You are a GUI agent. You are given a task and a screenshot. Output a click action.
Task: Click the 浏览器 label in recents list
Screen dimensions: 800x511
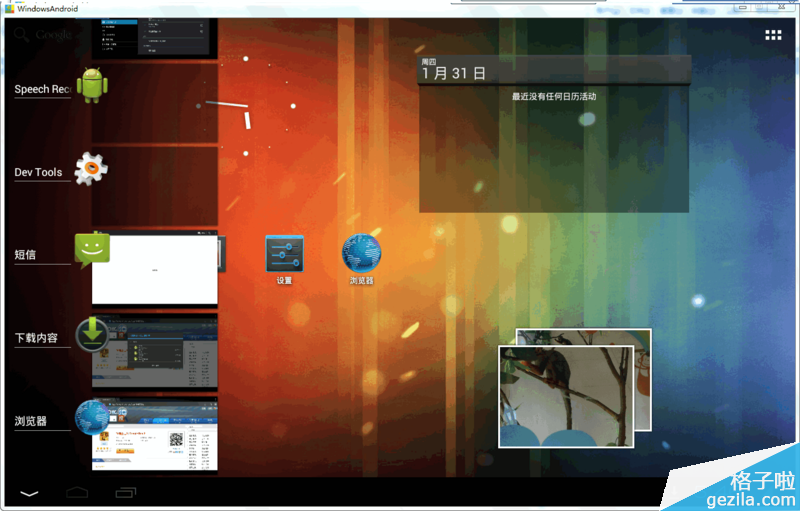30,421
